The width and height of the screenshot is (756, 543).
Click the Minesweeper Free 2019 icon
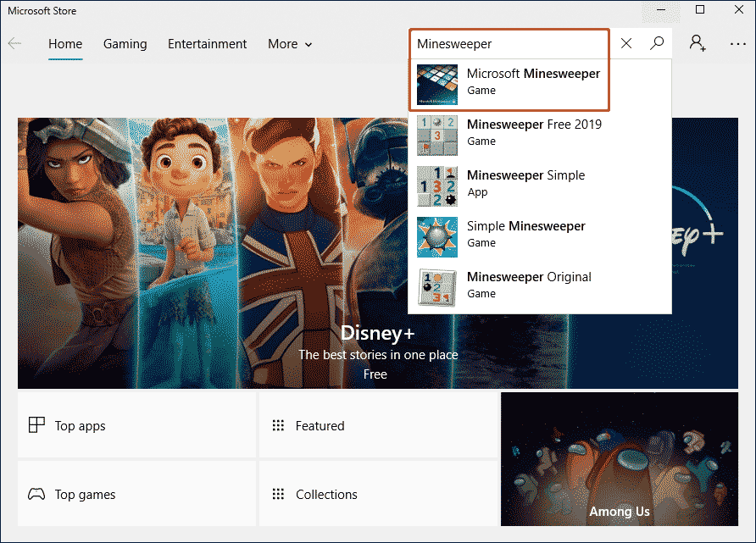pos(437,136)
